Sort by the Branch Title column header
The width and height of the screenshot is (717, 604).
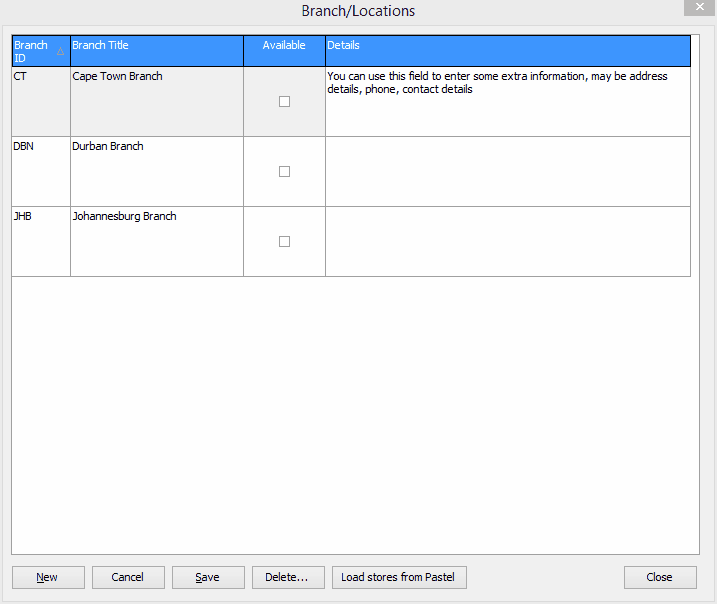[x=156, y=51]
